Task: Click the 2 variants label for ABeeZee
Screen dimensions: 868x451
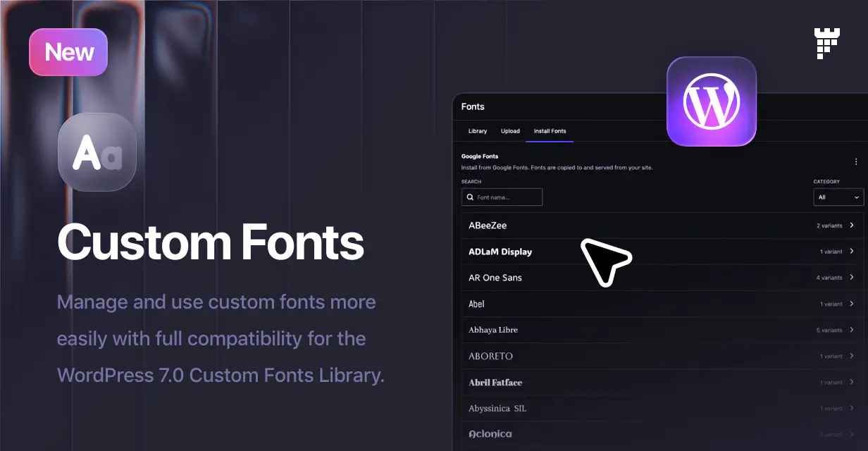Action: click(x=829, y=225)
